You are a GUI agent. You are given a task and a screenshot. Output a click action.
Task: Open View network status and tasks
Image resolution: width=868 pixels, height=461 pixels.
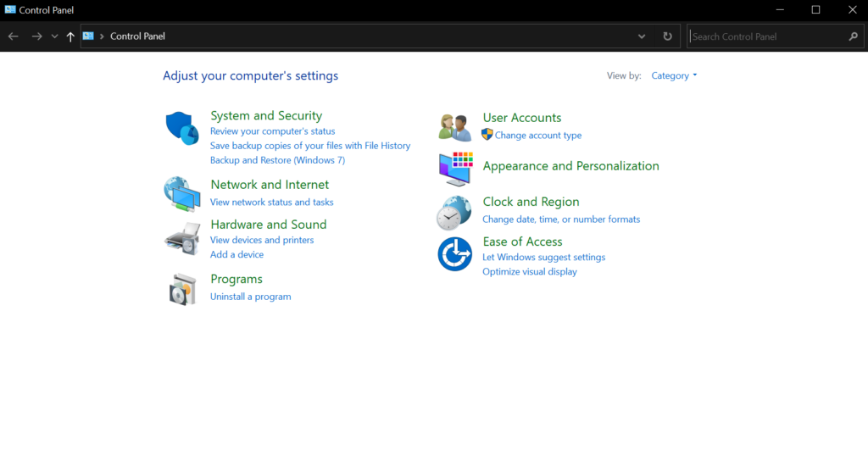point(272,202)
